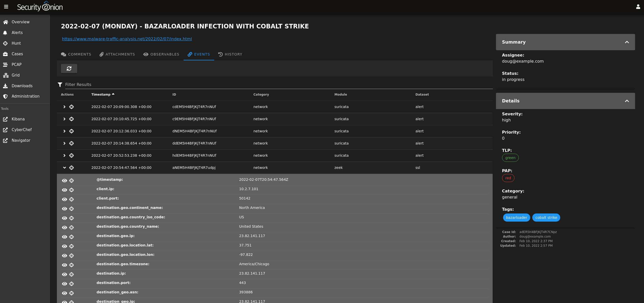The height and width of the screenshot is (303, 644).
Task: Click the red PAP chip
Action: (x=508, y=178)
